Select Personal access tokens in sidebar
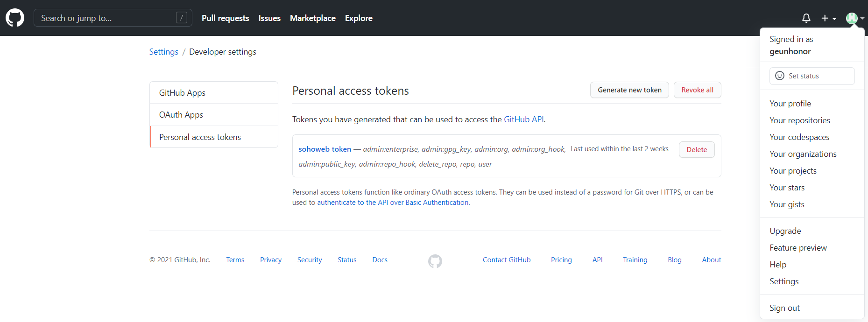The width and height of the screenshot is (868, 322). pyautogui.click(x=214, y=137)
